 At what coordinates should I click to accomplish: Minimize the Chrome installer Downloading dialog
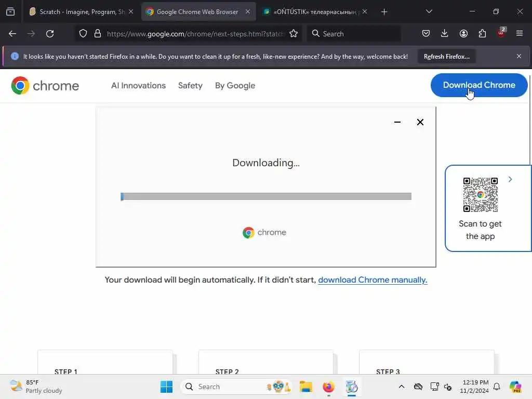coord(397,122)
